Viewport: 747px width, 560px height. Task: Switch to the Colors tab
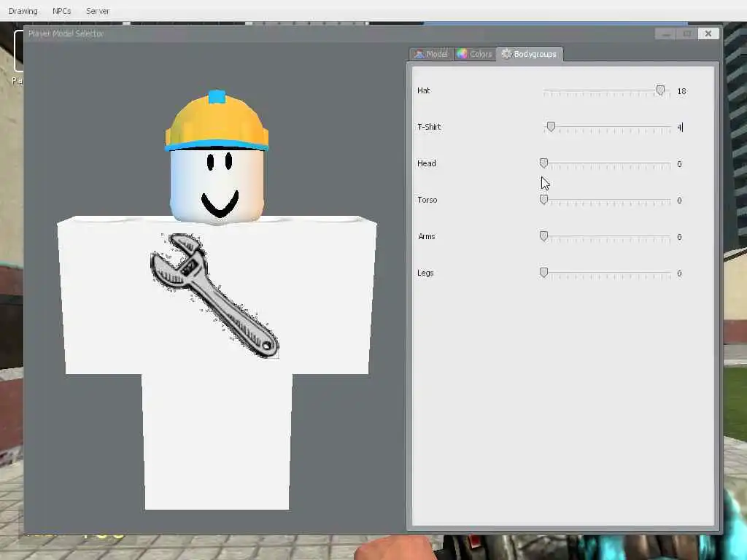[x=474, y=54]
